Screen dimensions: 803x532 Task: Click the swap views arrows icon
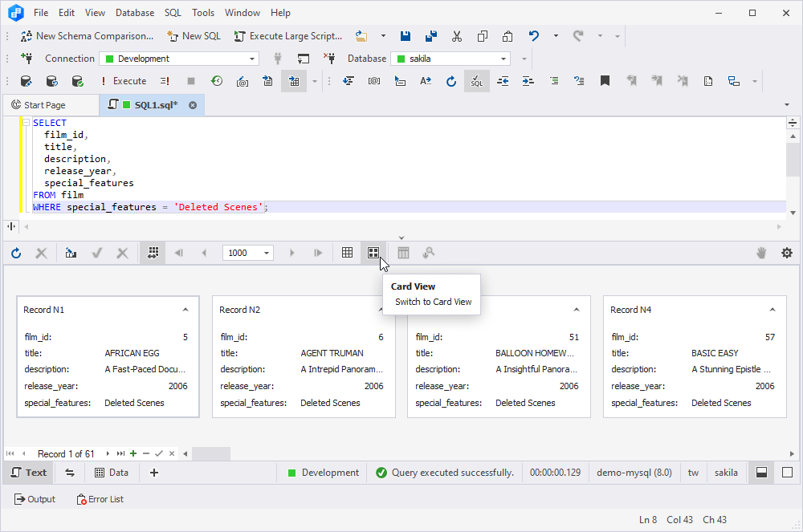click(x=70, y=473)
